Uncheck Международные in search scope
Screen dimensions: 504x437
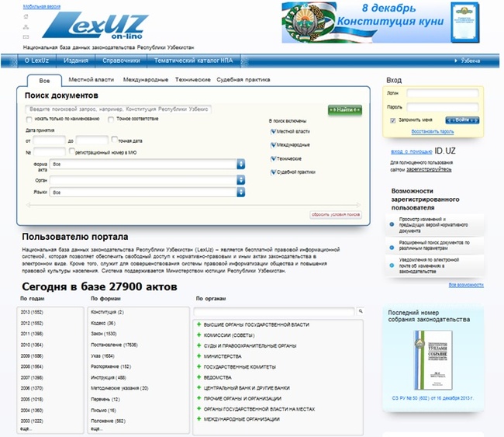pyautogui.click(x=273, y=145)
